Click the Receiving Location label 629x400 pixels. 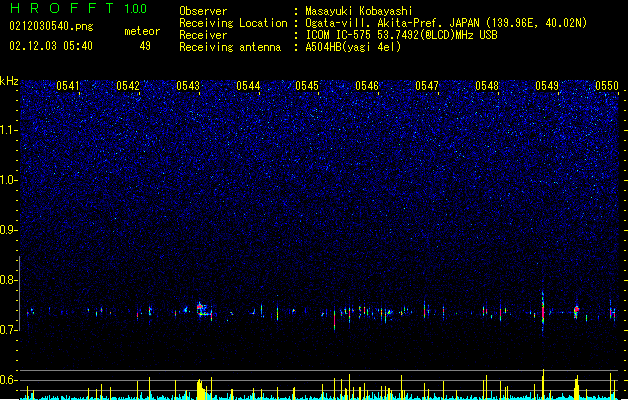tap(233, 23)
